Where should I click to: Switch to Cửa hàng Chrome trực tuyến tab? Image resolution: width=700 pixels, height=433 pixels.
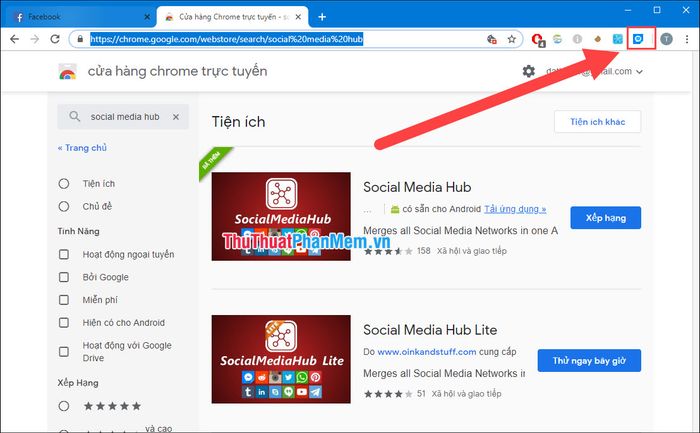click(x=232, y=17)
